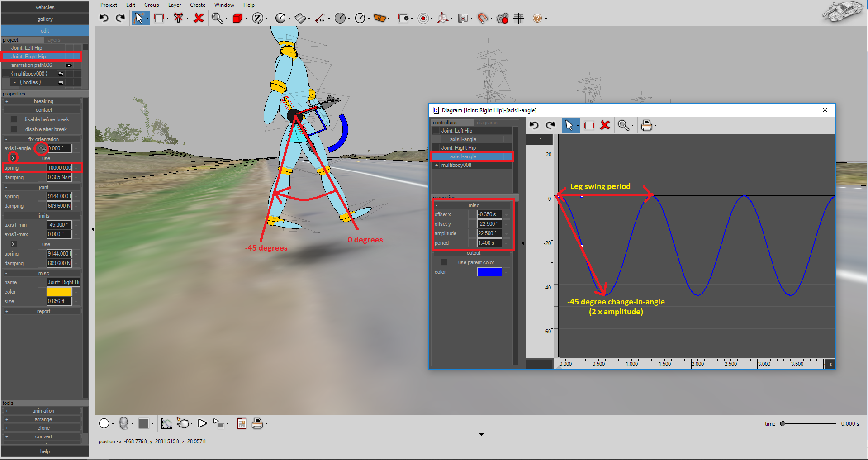Click the report notepad icon in bottom toolbar
868x460 pixels.
[242, 423]
